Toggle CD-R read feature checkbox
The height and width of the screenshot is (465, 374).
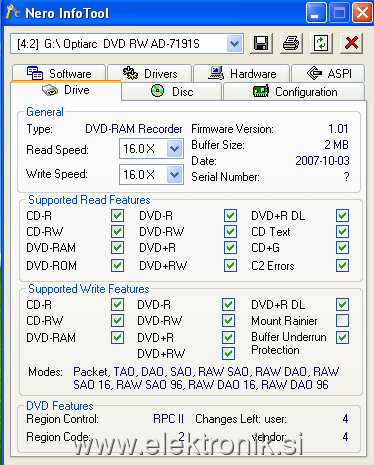(x=117, y=216)
